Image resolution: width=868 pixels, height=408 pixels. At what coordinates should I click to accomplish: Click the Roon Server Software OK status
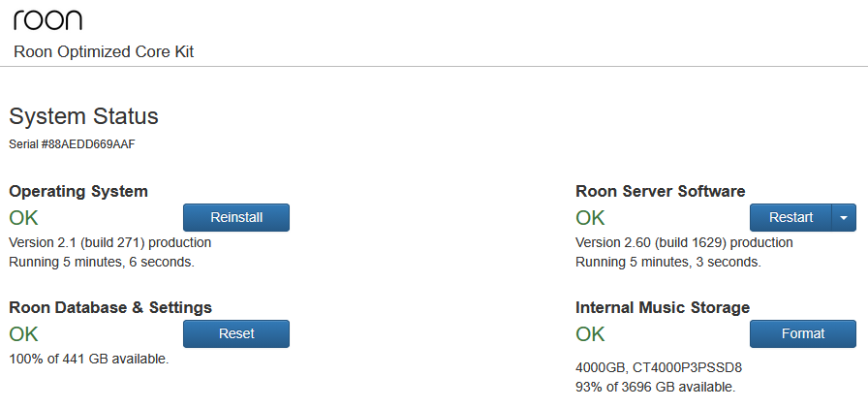pyautogui.click(x=590, y=218)
